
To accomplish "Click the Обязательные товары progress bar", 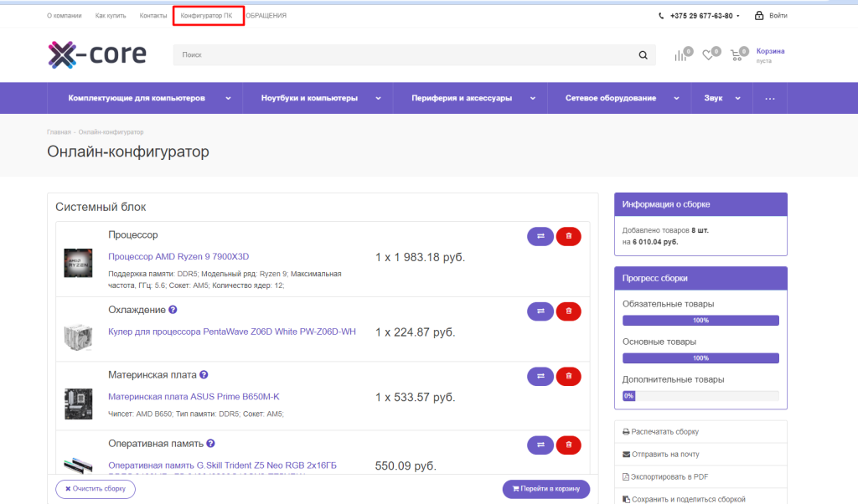I will (x=700, y=321).
